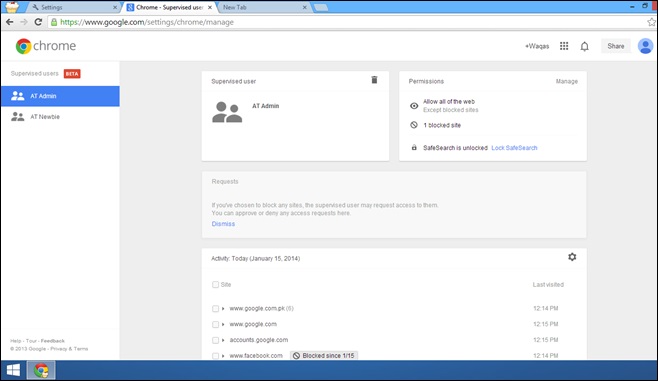Click the BETA badge beside Supervised users
Screen dimensions: 658x381
click(x=72, y=74)
